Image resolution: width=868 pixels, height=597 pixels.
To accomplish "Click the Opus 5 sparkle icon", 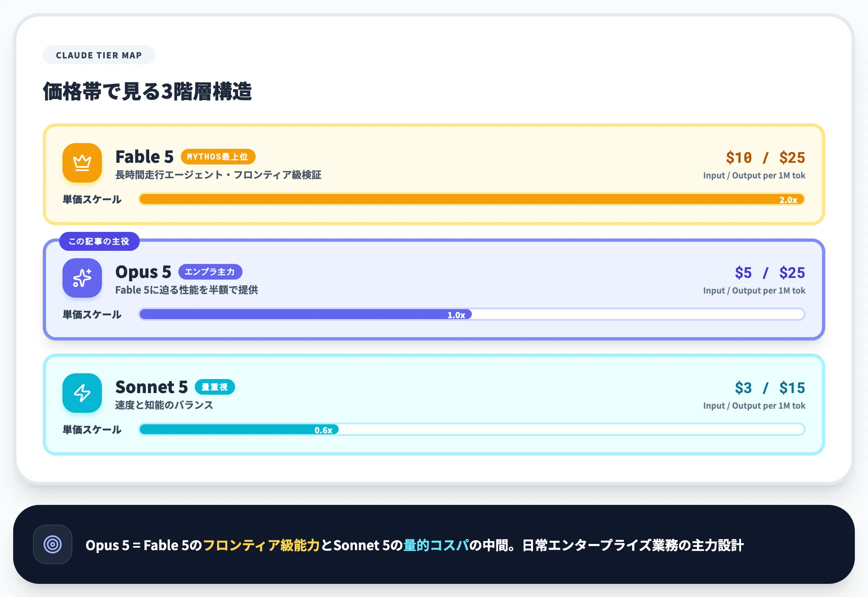I will pyautogui.click(x=82, y=278).
